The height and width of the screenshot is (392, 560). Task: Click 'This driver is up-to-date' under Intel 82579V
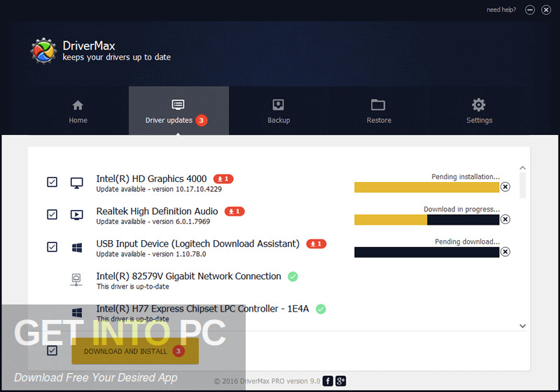(133, 287)
